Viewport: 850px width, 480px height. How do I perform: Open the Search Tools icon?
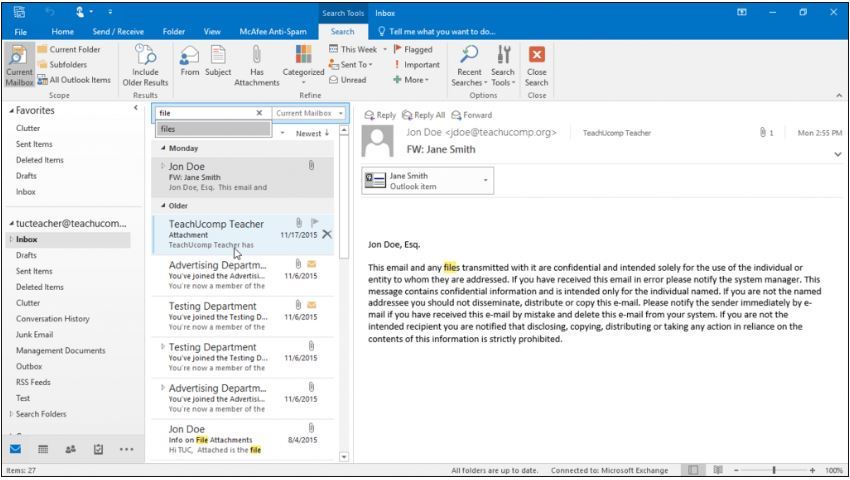pos(503,54)
